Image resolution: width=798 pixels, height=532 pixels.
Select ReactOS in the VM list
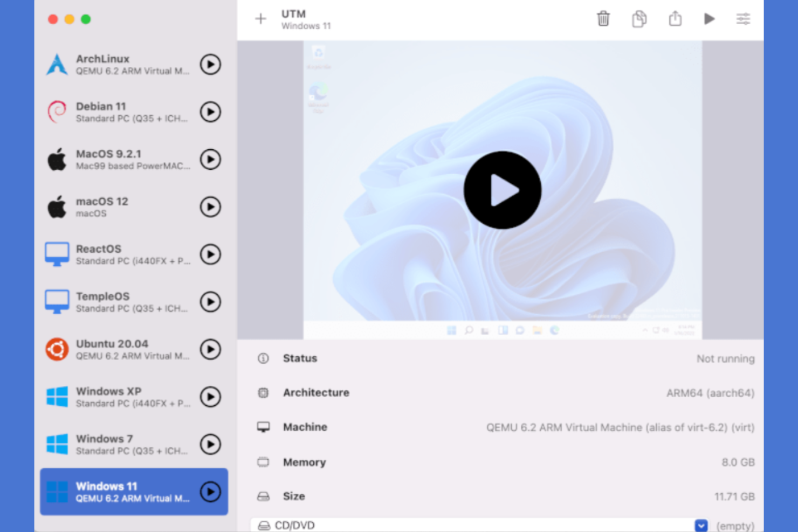(134, 254)
